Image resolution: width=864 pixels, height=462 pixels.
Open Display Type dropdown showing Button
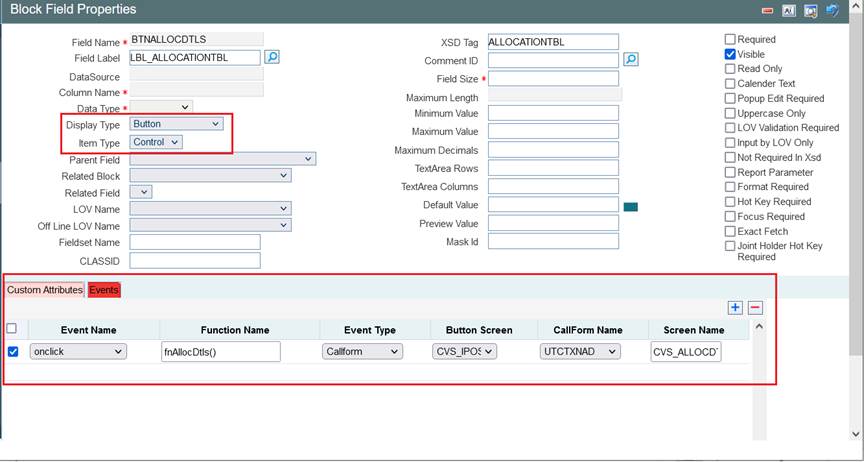[176, 124]
